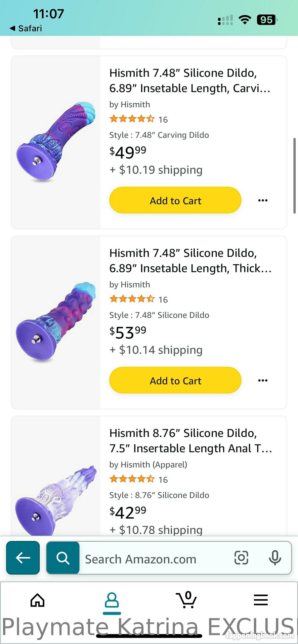Open the Carving style product thumbnail
298x644 pixels.
click(x=56, y=142)
